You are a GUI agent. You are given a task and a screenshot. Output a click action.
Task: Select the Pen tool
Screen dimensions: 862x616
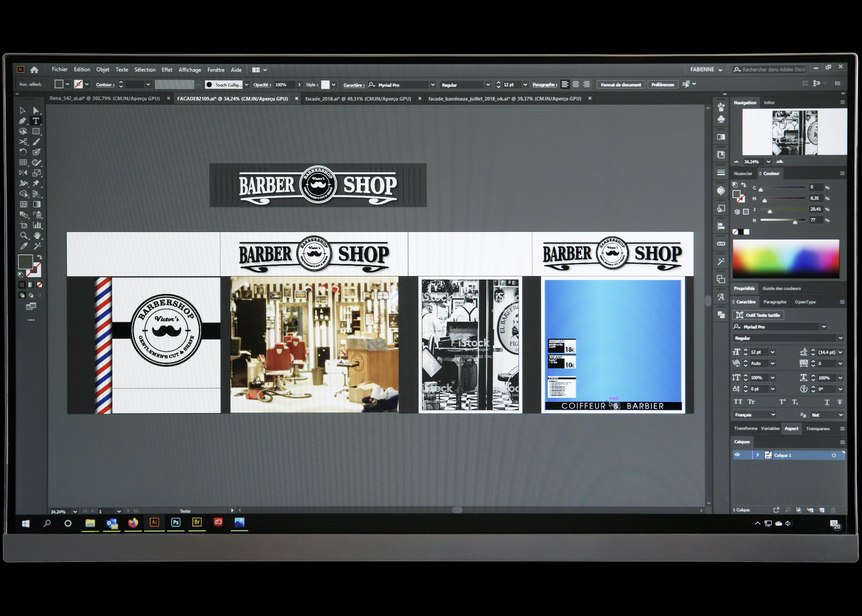tap(22, 121)
